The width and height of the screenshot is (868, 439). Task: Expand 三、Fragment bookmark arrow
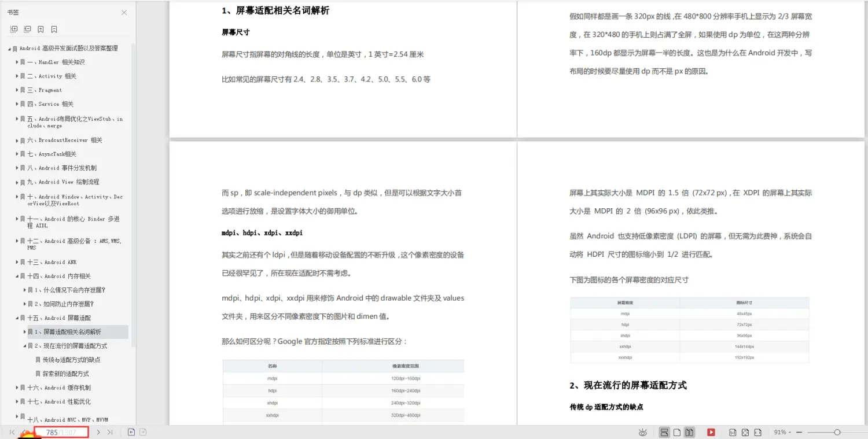click(17, 90)
